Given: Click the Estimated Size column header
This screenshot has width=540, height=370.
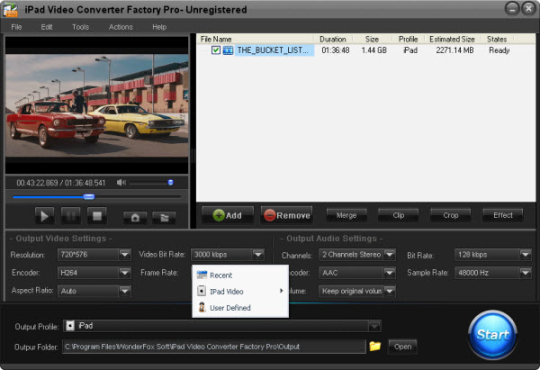Looking at the screenshot, I should pyautogui.click(x=452, y=39).
